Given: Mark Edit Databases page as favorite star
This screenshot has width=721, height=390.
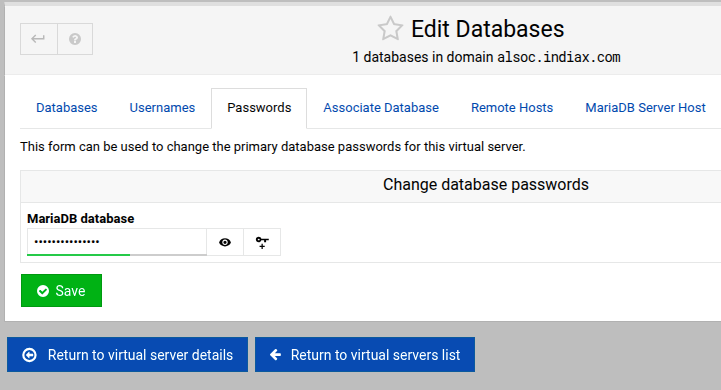Looking at the screenshot, I should tap(390, 29).
